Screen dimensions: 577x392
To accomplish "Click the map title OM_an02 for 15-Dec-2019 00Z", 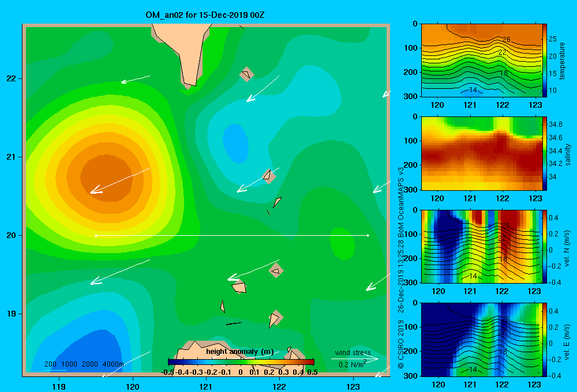I will [x=205, y=15].
